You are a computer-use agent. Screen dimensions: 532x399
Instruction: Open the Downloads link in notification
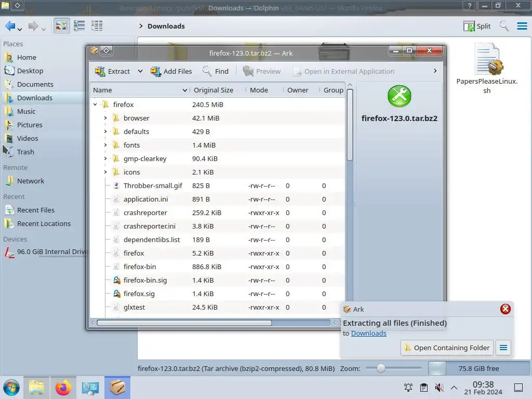368,334
